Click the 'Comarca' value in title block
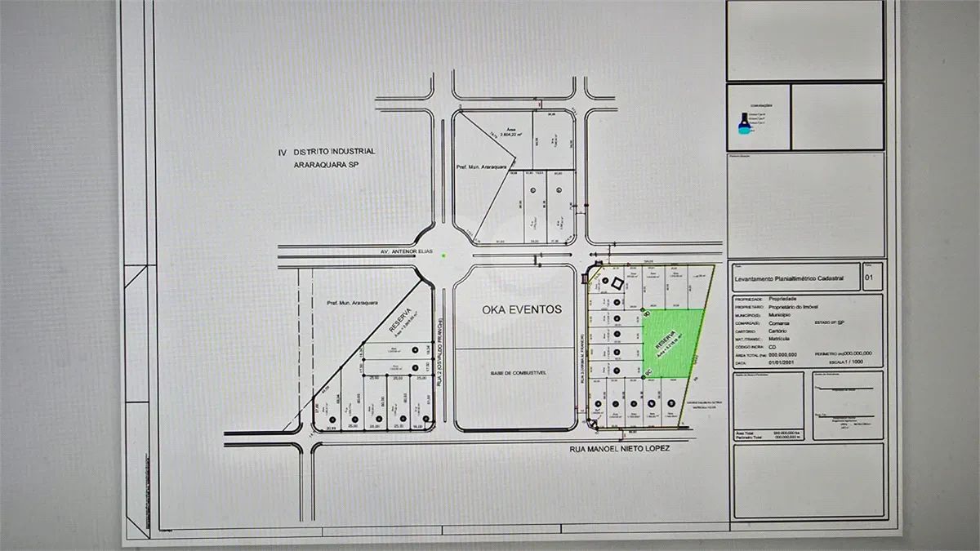Image resolution: width=980 pixels, height=551 pixels. [x=779, y=323]
